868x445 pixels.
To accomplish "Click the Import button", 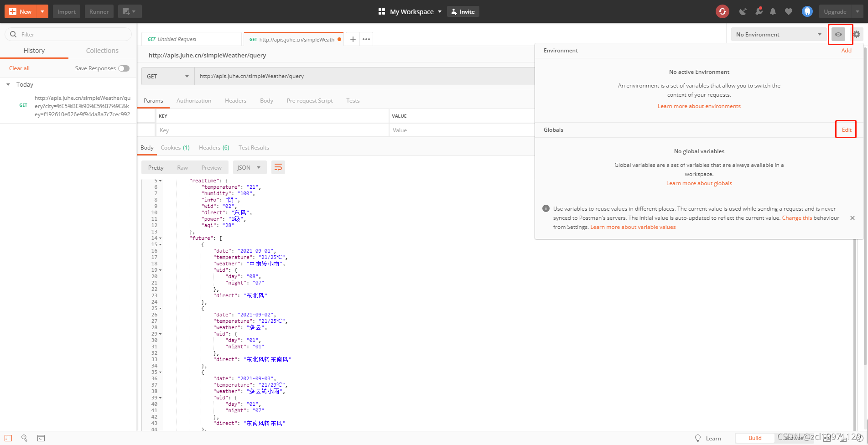I will click(x=67, y=11).
